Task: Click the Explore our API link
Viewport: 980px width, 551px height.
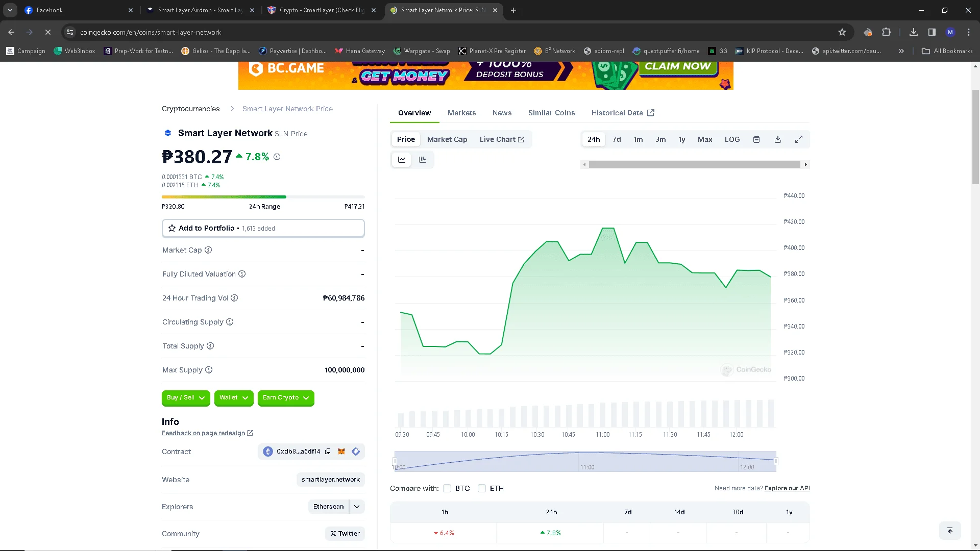Action: coord(787,488)
